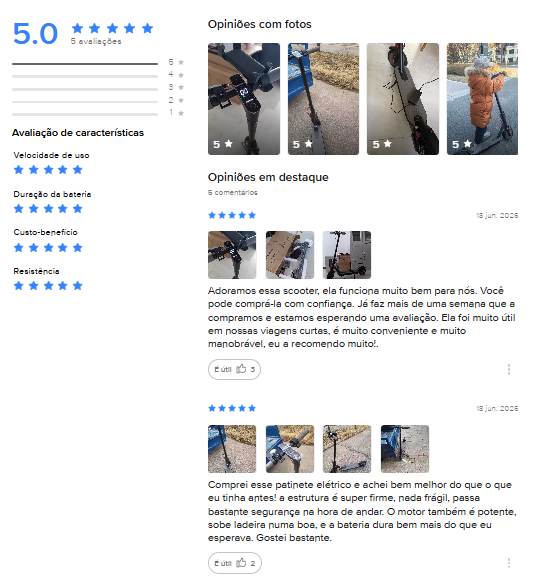The width and height of the screenshot is (535, 583).
Task: Select the 3 star rating filter
Action: pos(98,88)
